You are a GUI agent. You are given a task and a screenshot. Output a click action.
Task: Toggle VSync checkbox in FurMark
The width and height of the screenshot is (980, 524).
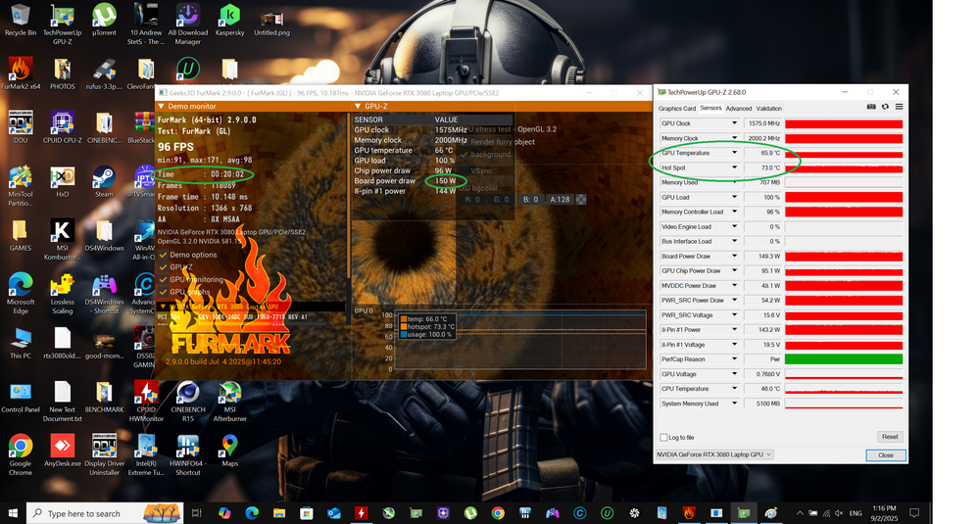[464, 170]
